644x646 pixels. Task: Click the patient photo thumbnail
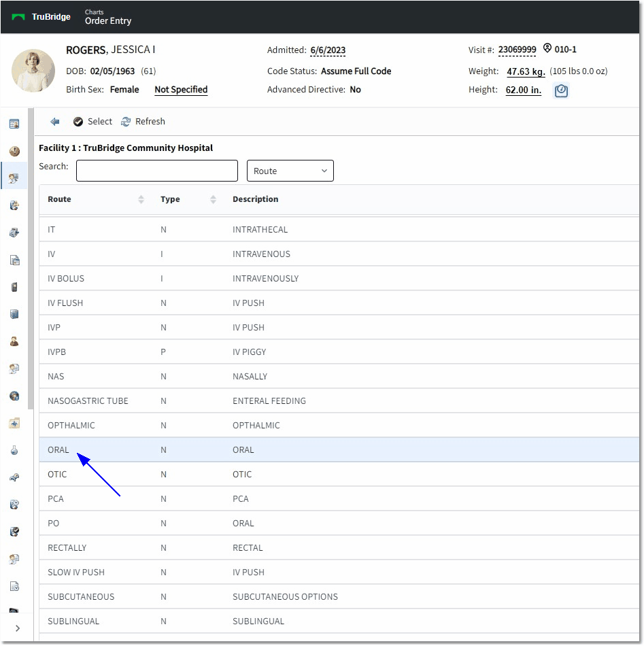point(33,71)
